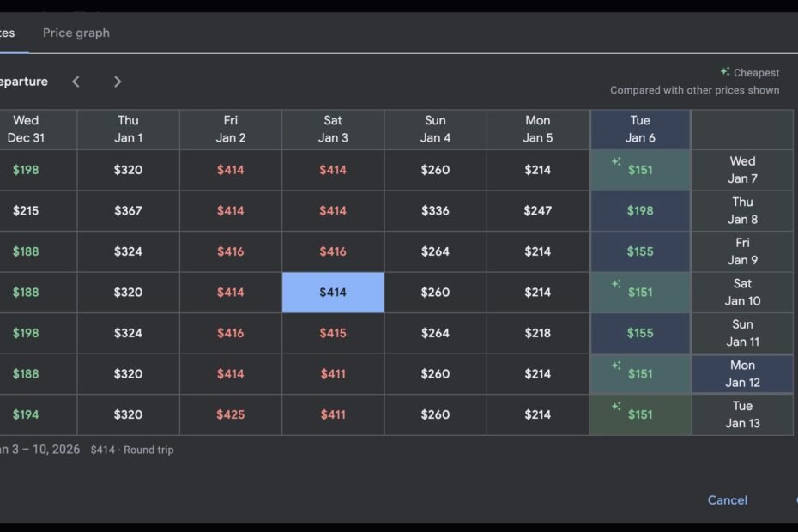Click the Tue Jan 6 column header
Screen dimensions: 798x532
coord(640,130)
